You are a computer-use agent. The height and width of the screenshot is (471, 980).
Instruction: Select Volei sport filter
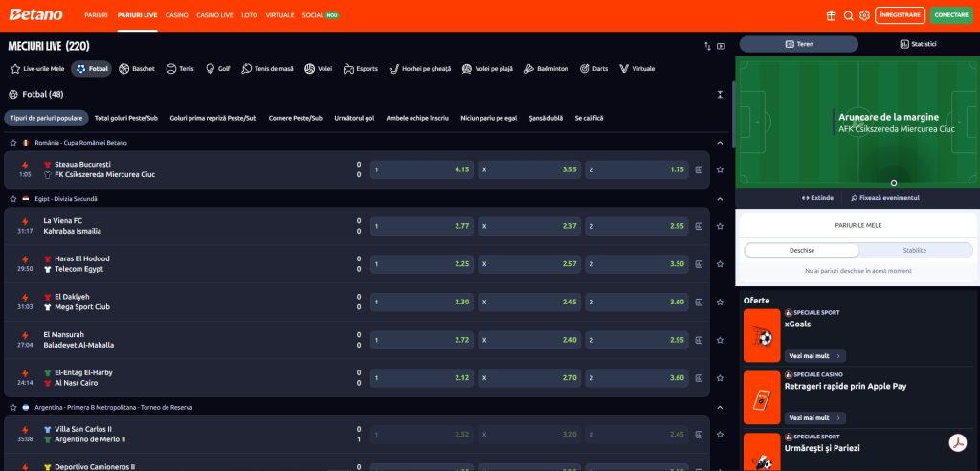click(319, 69)
